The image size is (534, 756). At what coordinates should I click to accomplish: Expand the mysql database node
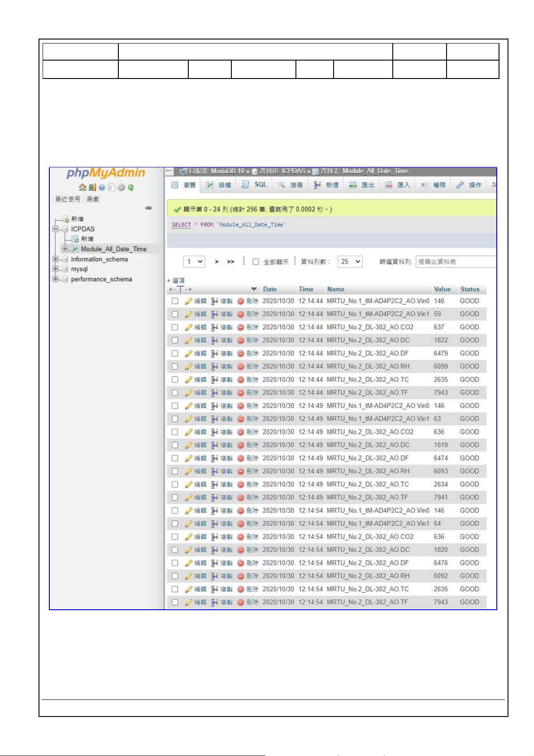(x=56, y=269)
